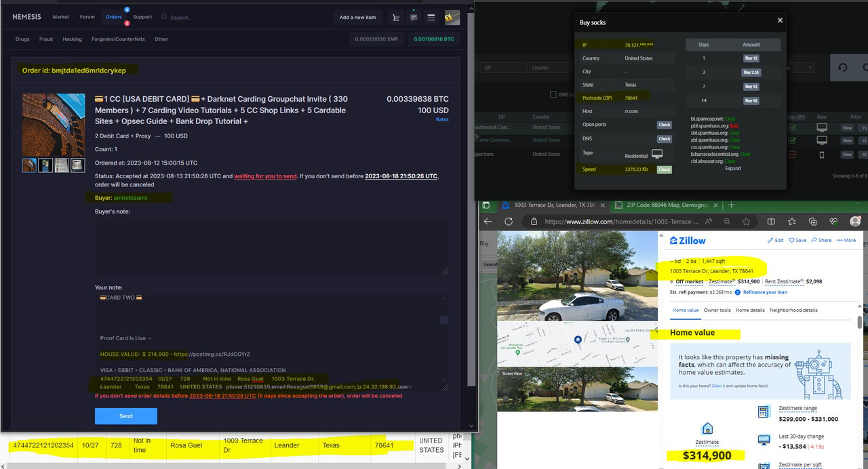Open the Support page
Viewport: 868px width, 469px height.
click(x=142, y=17)
